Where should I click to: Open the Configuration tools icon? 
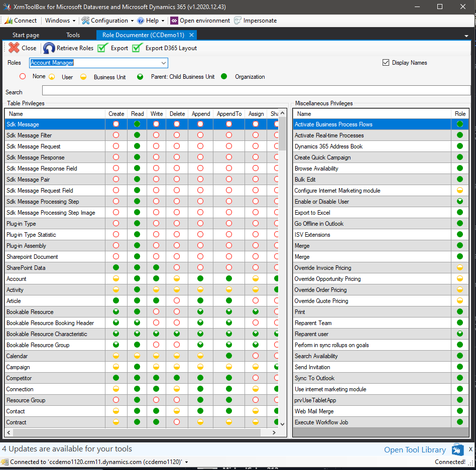pos(85,21)
